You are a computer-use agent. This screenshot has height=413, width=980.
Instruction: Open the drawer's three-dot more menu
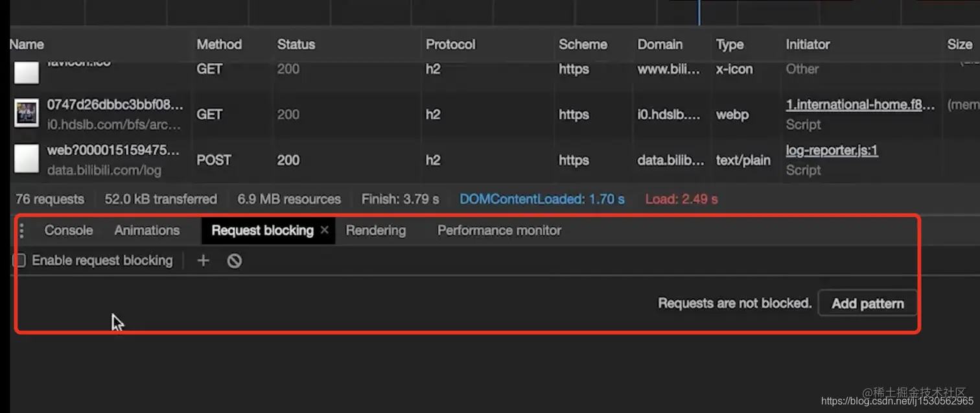click(x=21, y=230)
